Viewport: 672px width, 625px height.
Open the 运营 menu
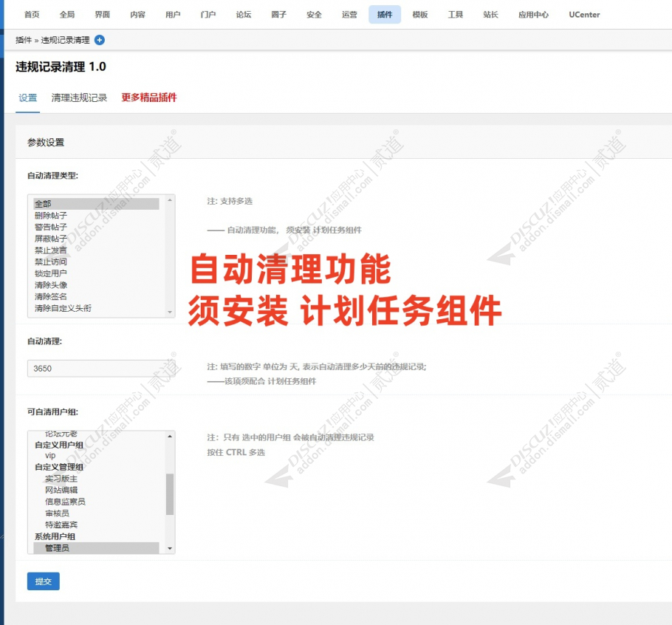(x=349, y=15)
